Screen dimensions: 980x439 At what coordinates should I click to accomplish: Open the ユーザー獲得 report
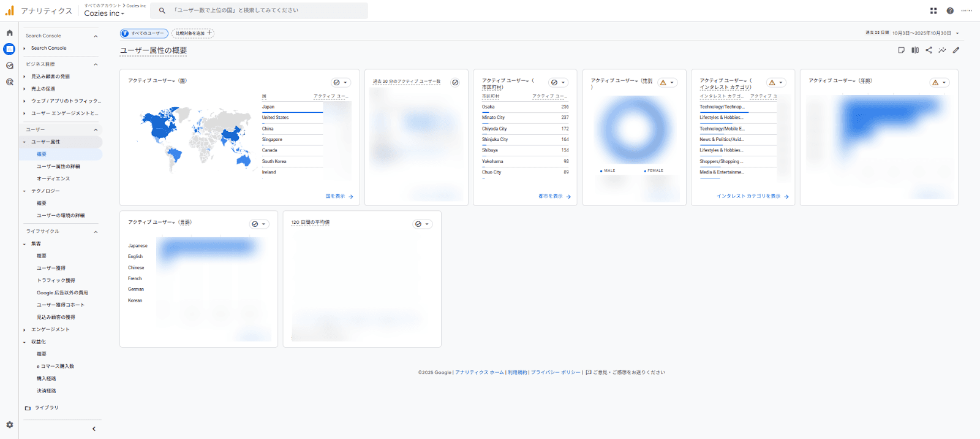point(51,269)
